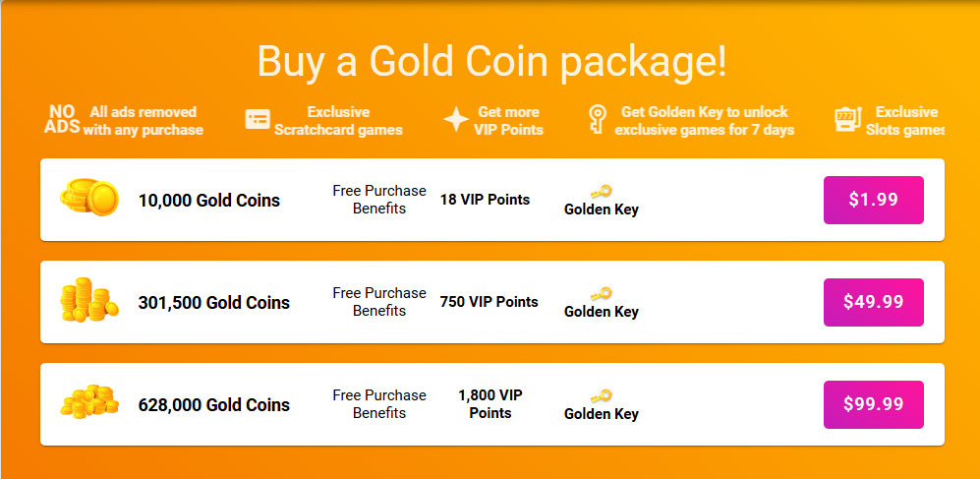Image resolution: width=980 pixels, height=479 pixels.
Task: Buy the package for $1.99
Action: click(873, 200)
